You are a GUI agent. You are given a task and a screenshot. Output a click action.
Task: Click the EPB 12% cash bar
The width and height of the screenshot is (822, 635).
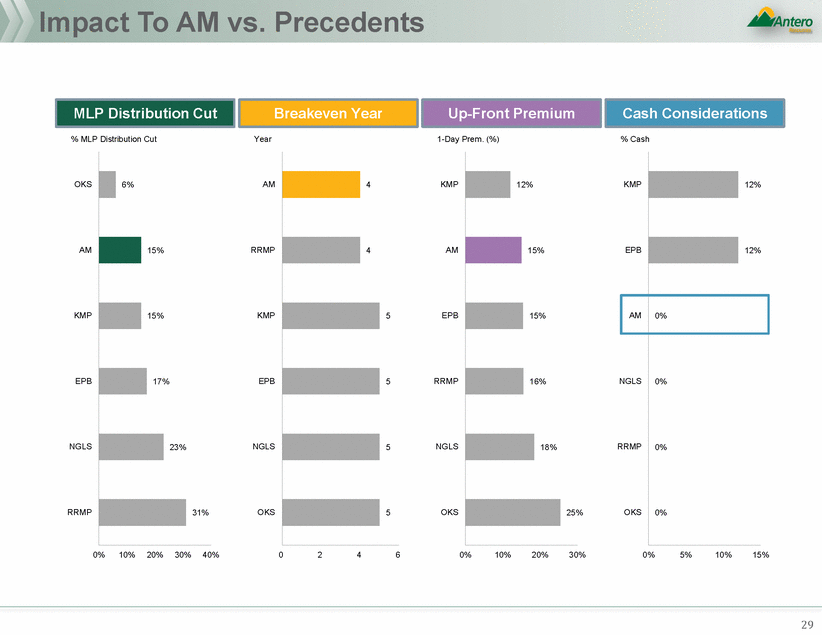click(693, 250)
